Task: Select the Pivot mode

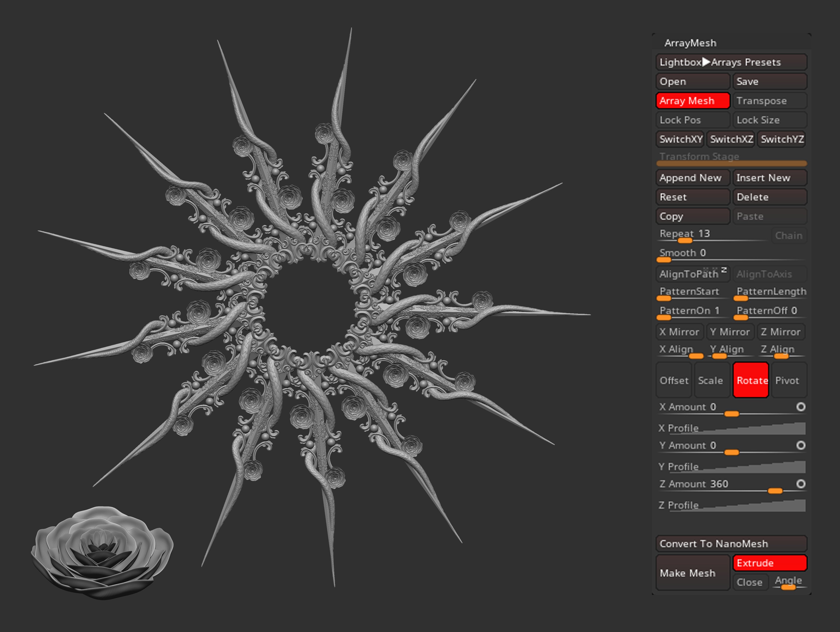Action: pyautogui.click(x=789, y=380)
